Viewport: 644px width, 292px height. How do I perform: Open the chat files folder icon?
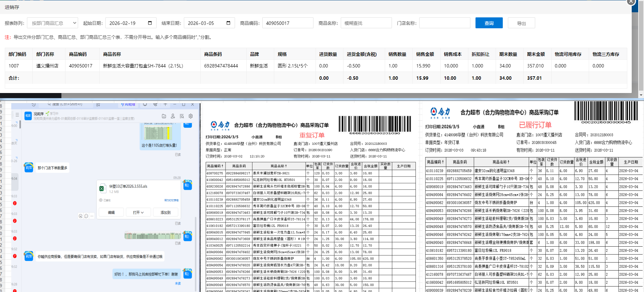(x=164, y=116)
